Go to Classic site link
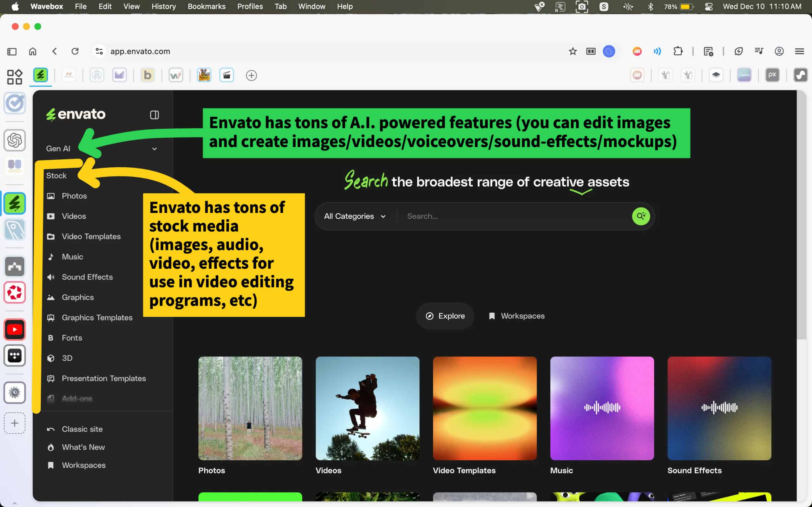Viewport: 812px width, 507px height. click(82, 429)
